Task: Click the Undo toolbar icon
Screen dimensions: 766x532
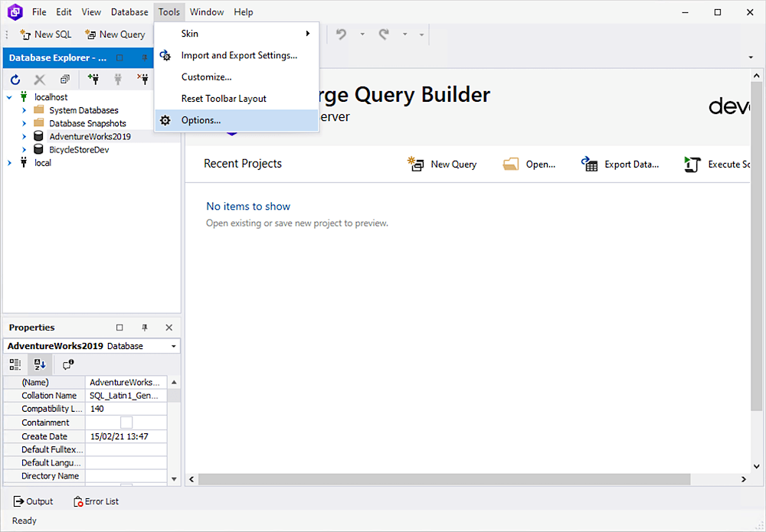Action: point(341,34)
